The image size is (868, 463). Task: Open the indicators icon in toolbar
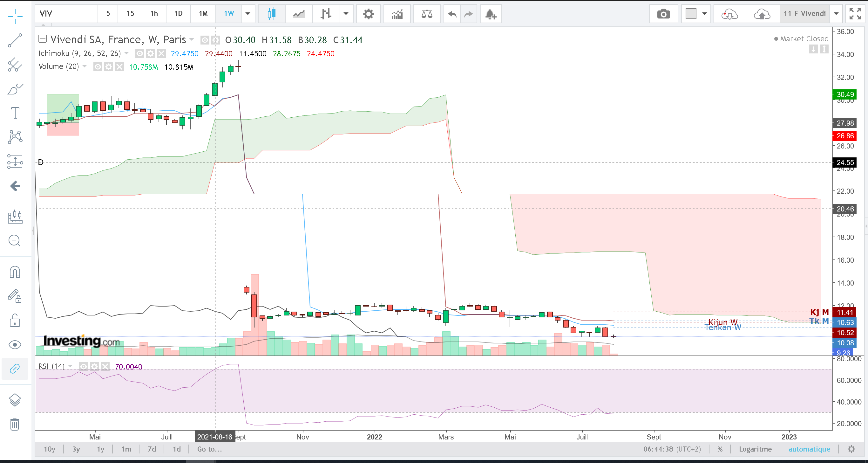(397, 14)
